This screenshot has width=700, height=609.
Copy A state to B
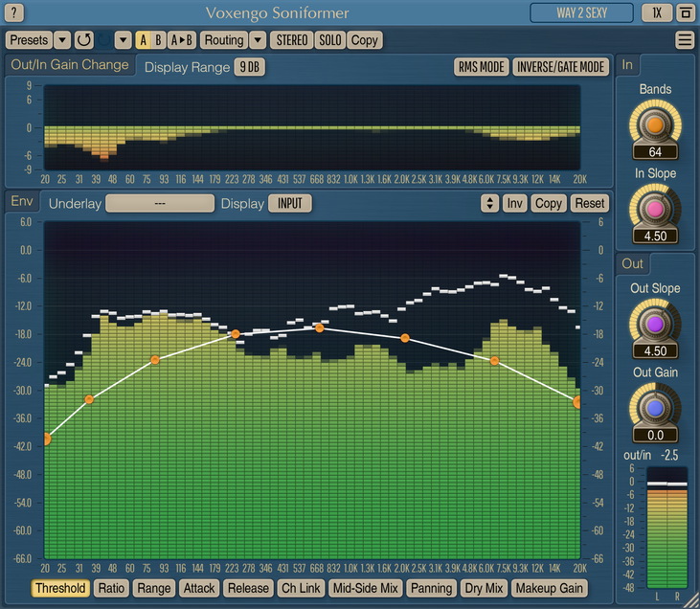tap(182, 40)
